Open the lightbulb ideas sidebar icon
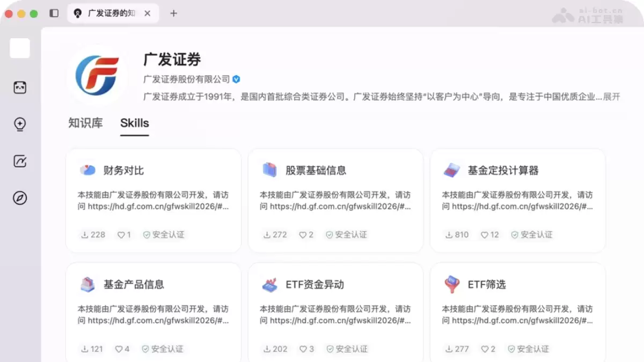 pyautogui.click(x=20, y=124)
